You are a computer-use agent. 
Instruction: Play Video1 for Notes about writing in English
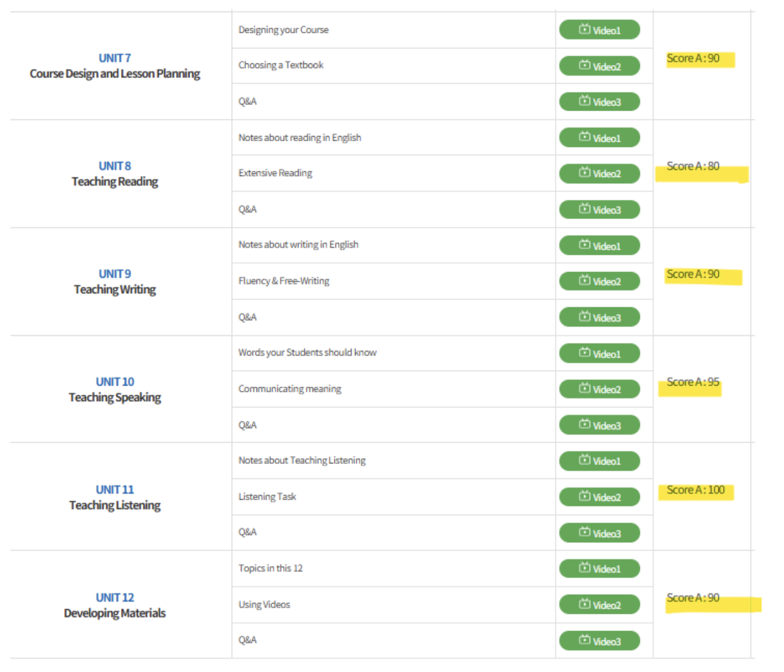(599, 246)
